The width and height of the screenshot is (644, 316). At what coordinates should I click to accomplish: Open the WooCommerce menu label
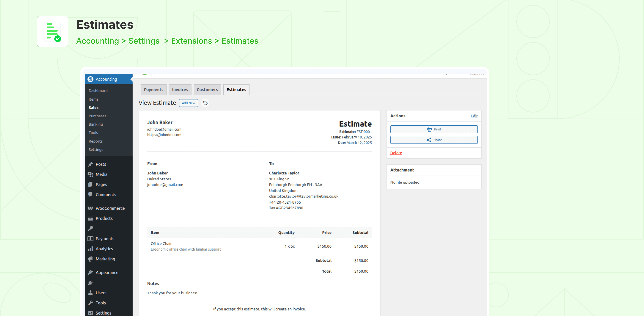click(110, 208)
